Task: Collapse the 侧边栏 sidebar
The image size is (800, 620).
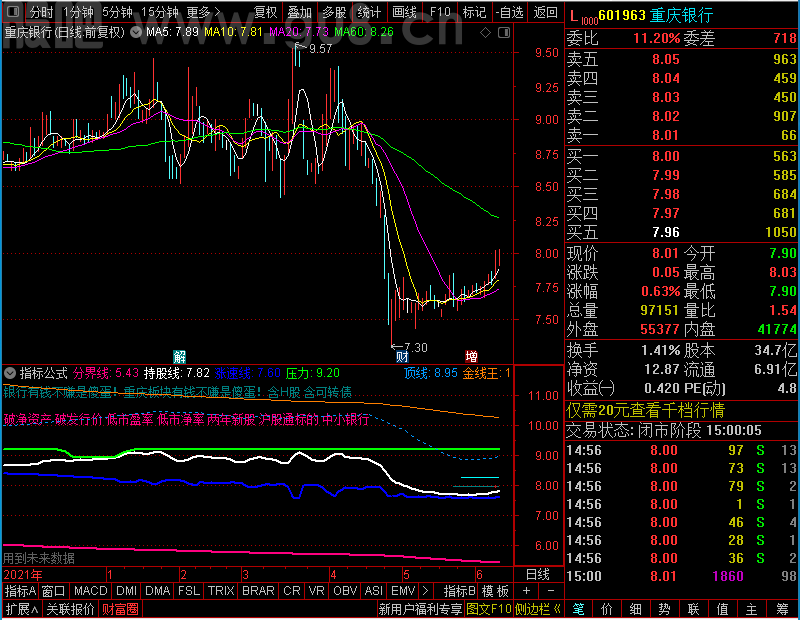Action: [538, 609]
